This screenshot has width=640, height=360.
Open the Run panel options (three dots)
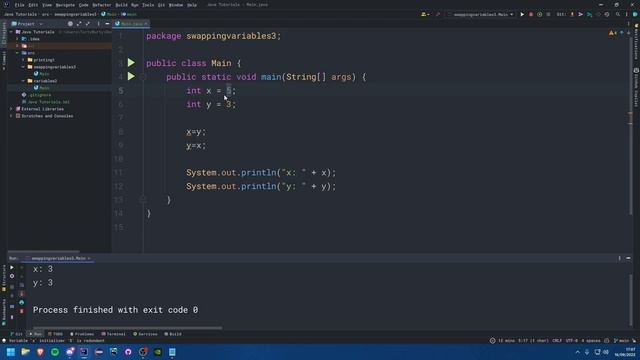coord(620,258)
